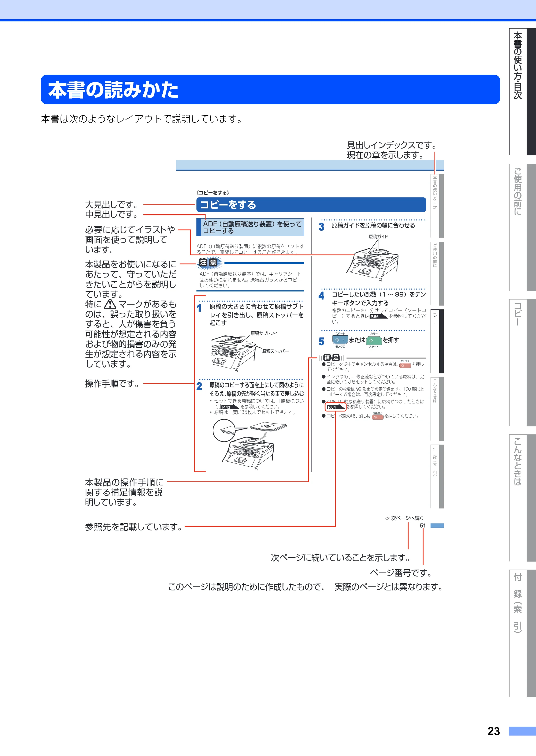Click the 《コピーをする》 breadcrumb text
Screen dimensions: 536x756
[x=213, y=193]
